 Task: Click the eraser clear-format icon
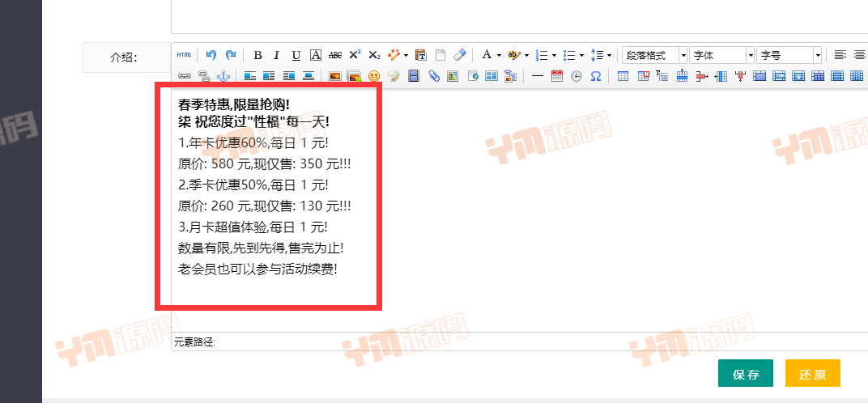point(460,55)
